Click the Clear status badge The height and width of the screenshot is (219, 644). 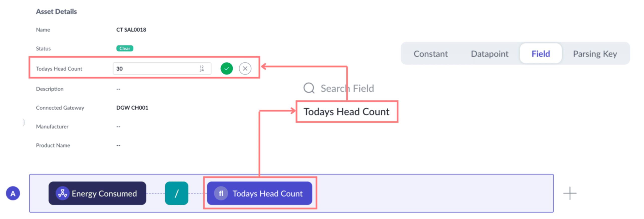[125, 48]
